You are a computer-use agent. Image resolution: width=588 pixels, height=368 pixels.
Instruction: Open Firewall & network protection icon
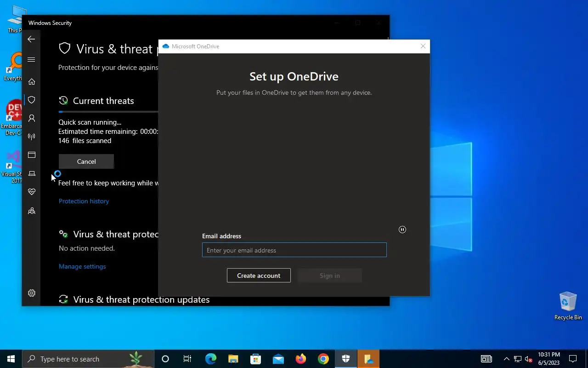click(x=32, y=137)
